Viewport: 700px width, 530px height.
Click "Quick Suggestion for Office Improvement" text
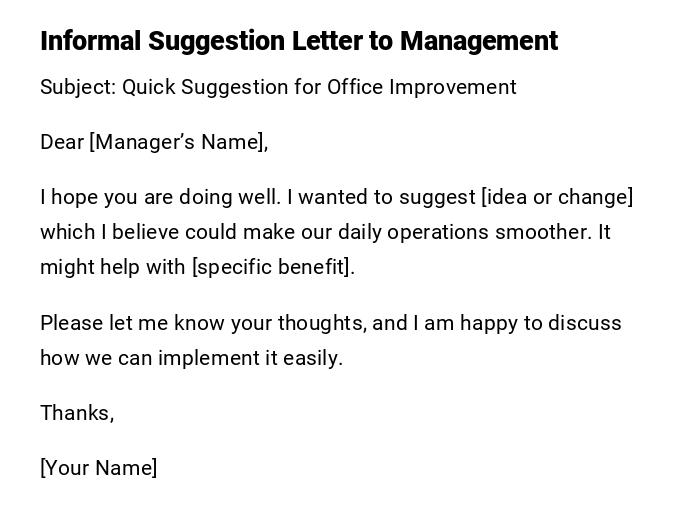click(x=319, y=87)
